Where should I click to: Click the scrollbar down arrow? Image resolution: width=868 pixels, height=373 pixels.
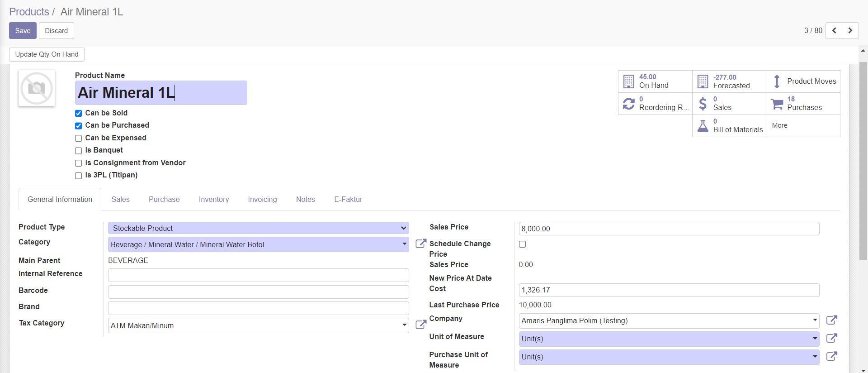pos(863,370)
